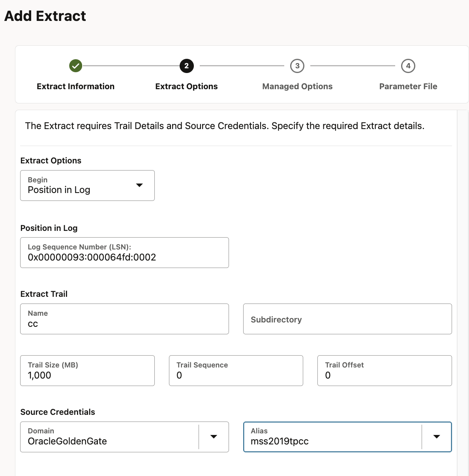Click the green checkmark on Extract Information step
The width and height of the screenshot is (469, 476).
point(75,66)
